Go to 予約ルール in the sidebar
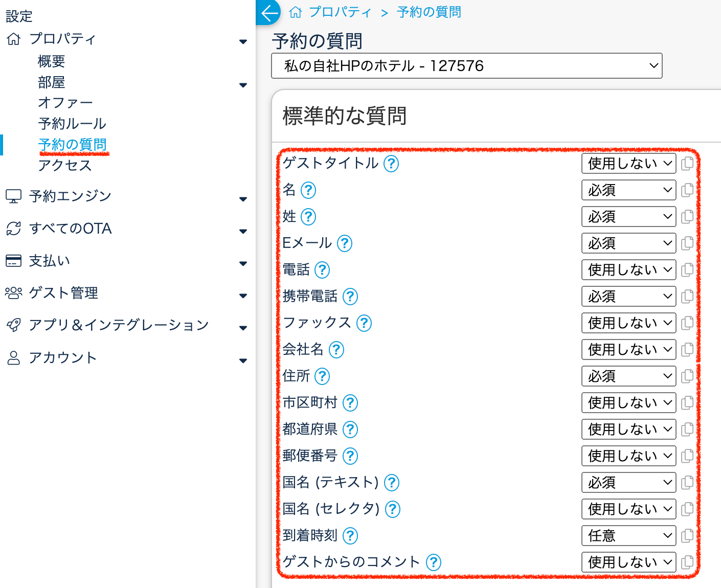 click(72, 124)
